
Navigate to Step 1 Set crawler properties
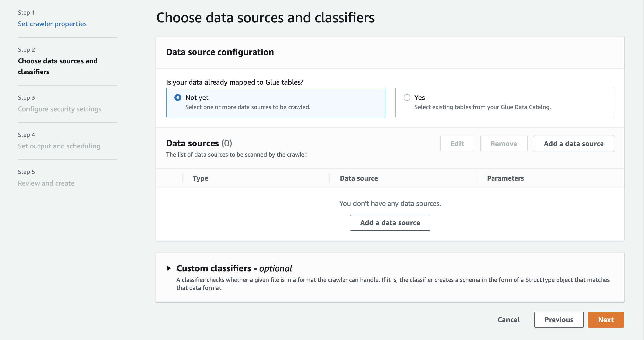[52, 24]
